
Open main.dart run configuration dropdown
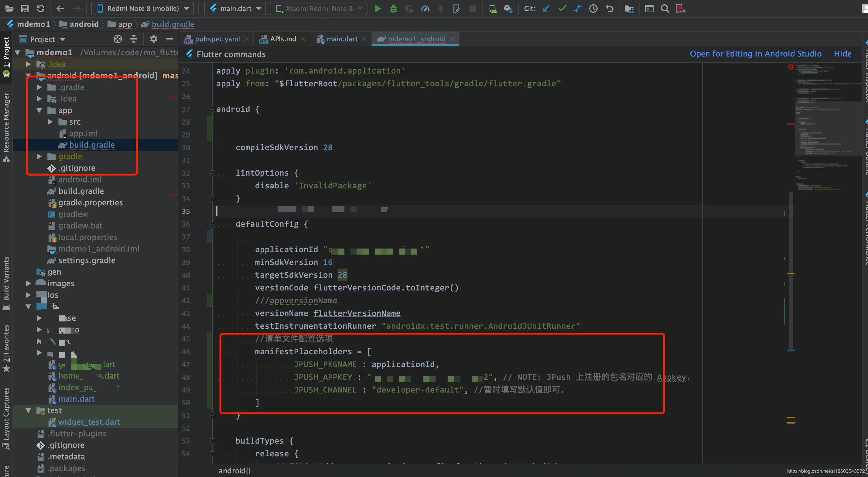[x=235, y=9]
